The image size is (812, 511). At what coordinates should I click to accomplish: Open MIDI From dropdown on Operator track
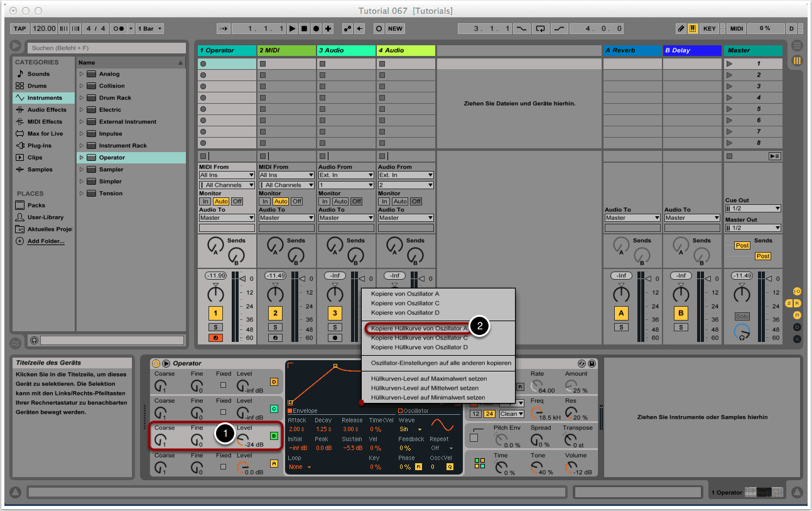[x=227, y=175]
